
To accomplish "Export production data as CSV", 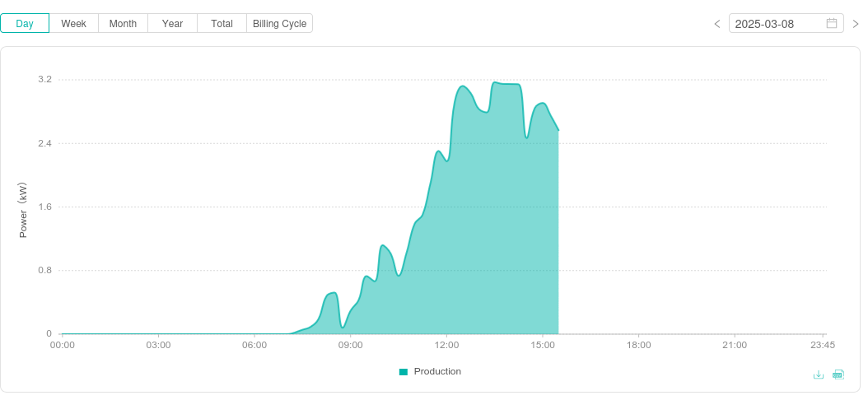I will 838,374.
